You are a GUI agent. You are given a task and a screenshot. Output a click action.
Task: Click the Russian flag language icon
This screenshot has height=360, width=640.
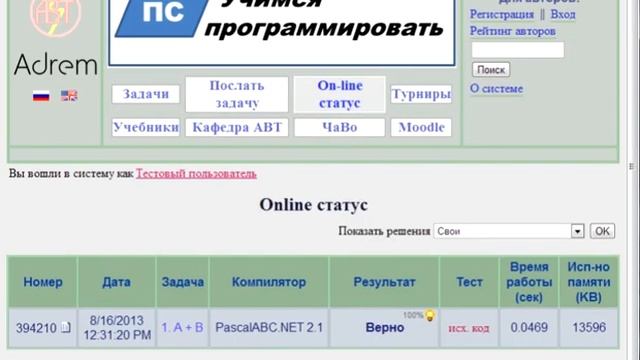tap(41, 96)
